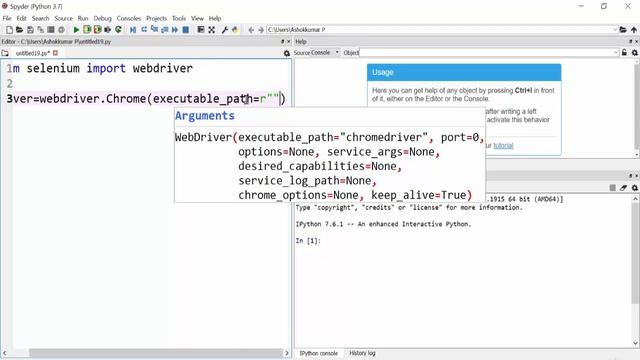Go forward in directory history
This screenshot has height=360, width=640.
261,30
